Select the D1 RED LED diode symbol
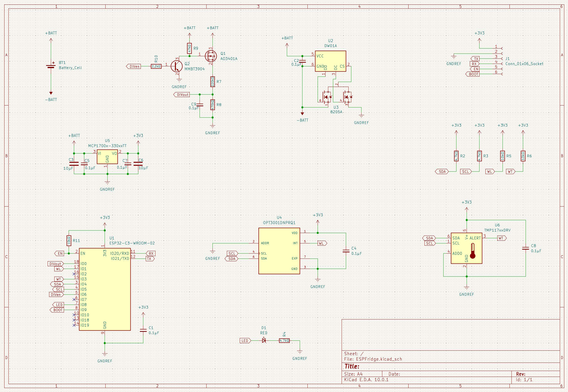This screenshot has height=392, width=568. [x=264, y=340]
